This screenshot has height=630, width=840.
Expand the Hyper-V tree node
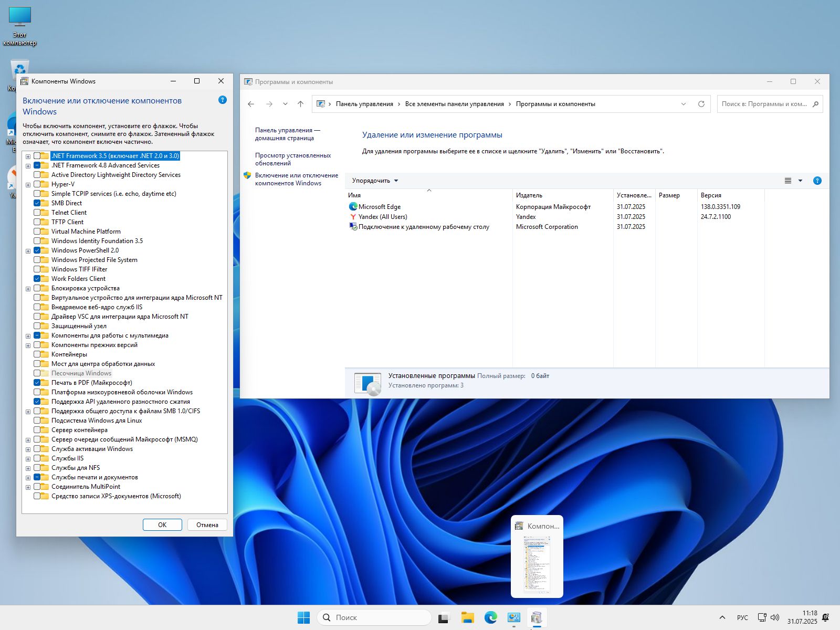point(28,185)
